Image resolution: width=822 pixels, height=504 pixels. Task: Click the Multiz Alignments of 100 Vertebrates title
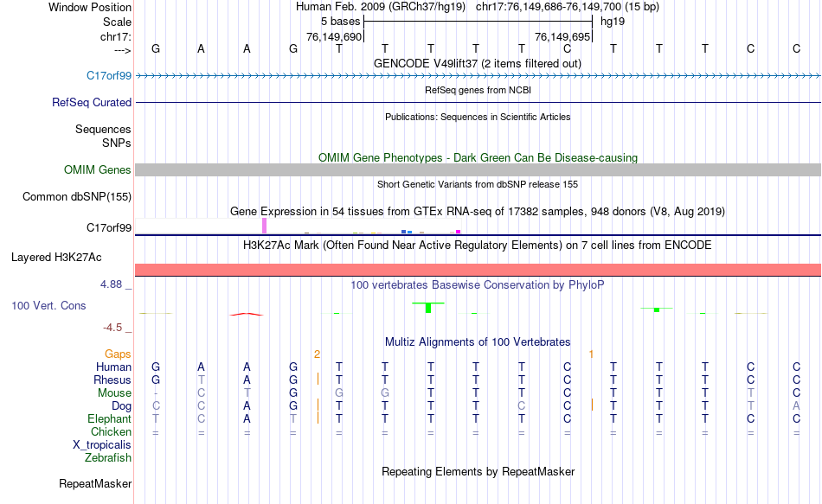tap(478, 341)
